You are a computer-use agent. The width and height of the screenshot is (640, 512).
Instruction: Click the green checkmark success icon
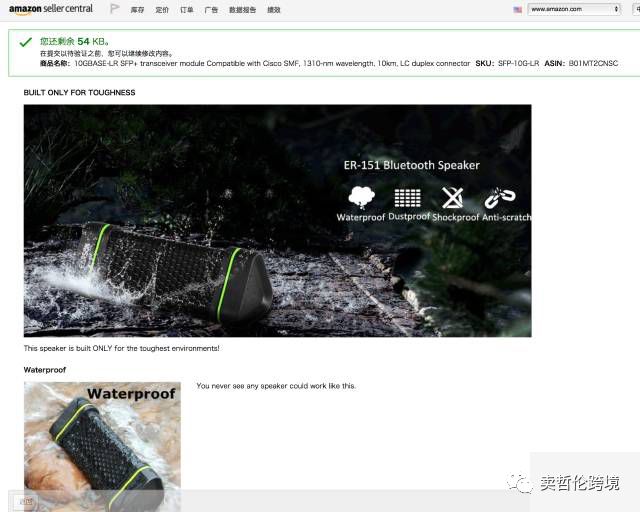(26, 42)
